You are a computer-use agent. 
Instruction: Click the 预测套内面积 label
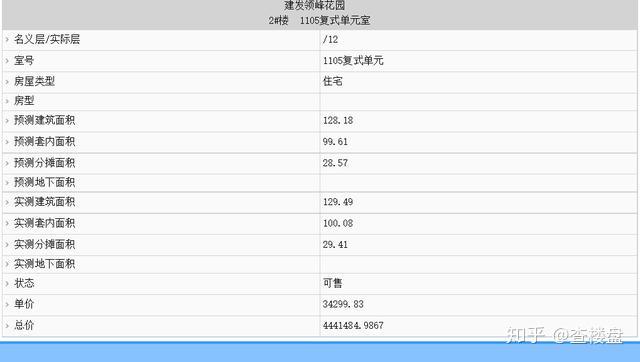tap(44, 142)
